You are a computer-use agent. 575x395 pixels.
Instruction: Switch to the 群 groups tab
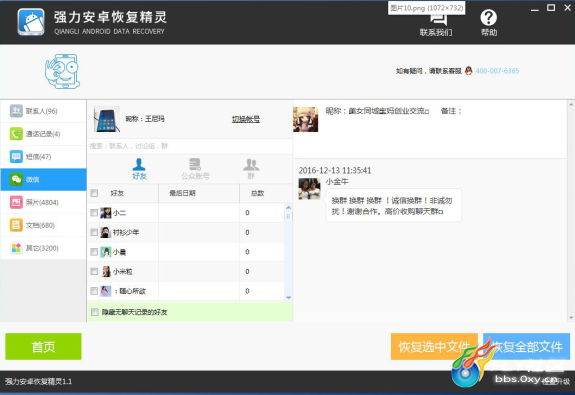point(251,169)
